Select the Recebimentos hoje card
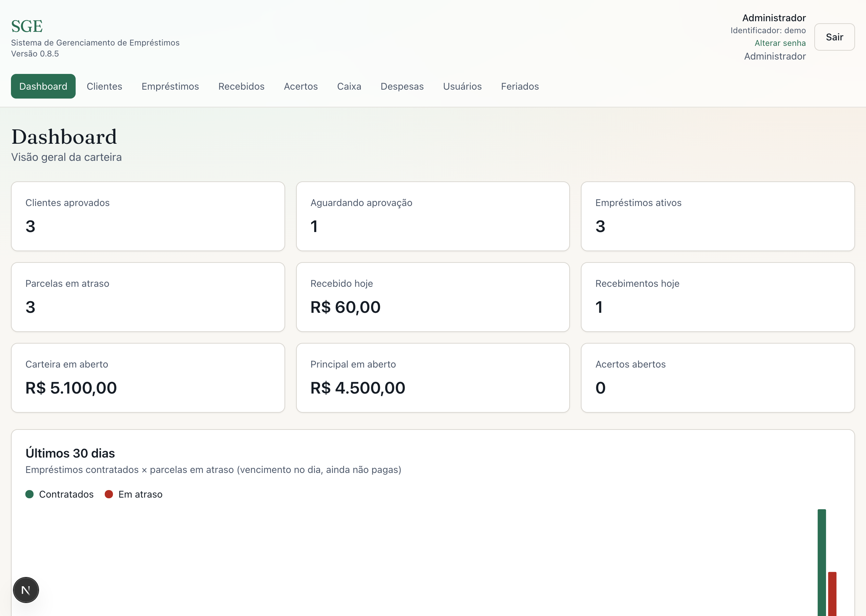Image resolution: width=866 pixels, height=616 pixels. 718,297
